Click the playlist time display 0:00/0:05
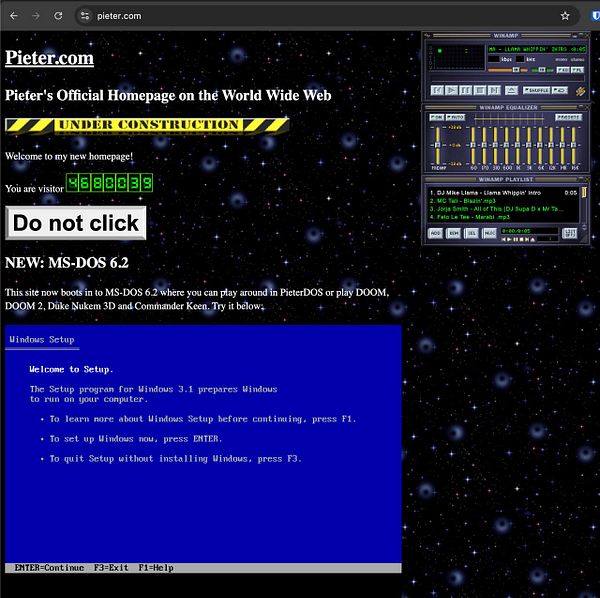The height and width of the screenshot is (598, 600). pos(529,231)
